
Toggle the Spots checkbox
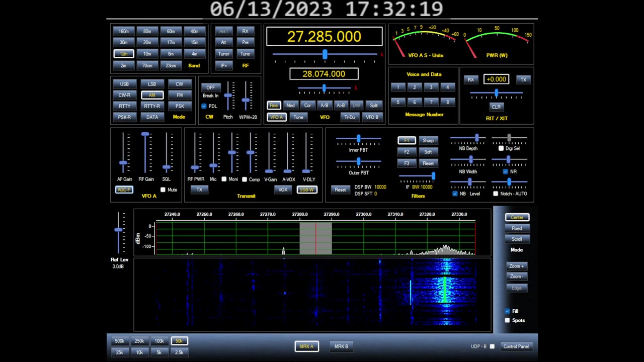coord(507,320)
